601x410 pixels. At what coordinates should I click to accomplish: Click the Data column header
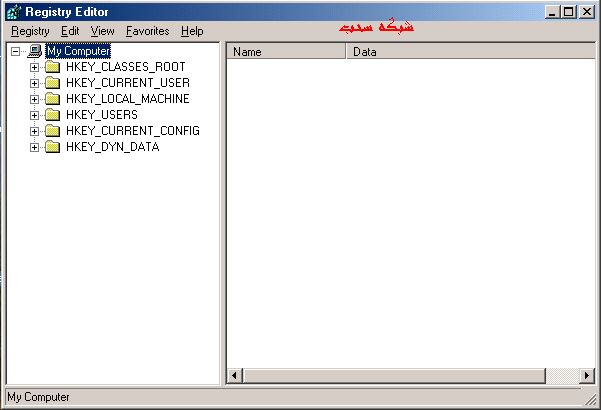471,51
